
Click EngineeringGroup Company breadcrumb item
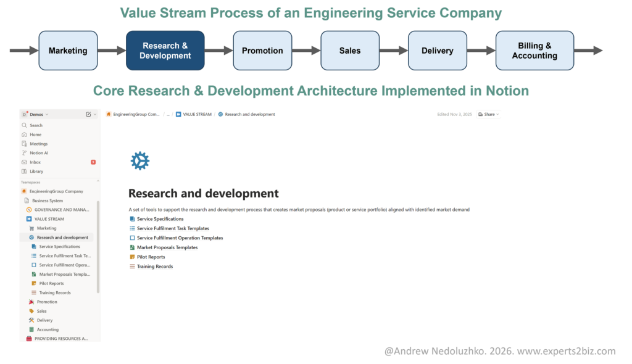136,114
